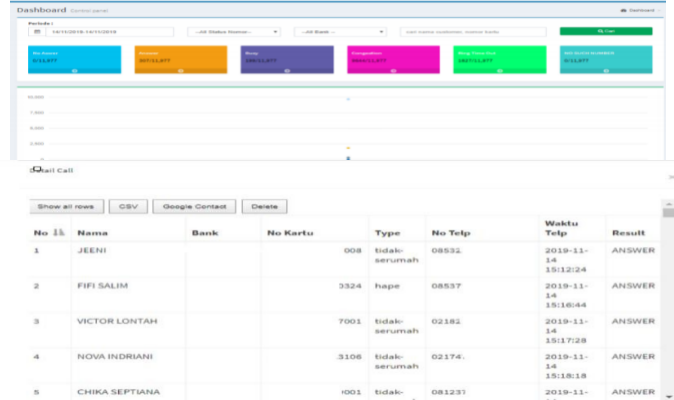Screen dimensions: 674x400
Task: Select the CHIKA SEPTIANA name cell
Action: (118, 392)
